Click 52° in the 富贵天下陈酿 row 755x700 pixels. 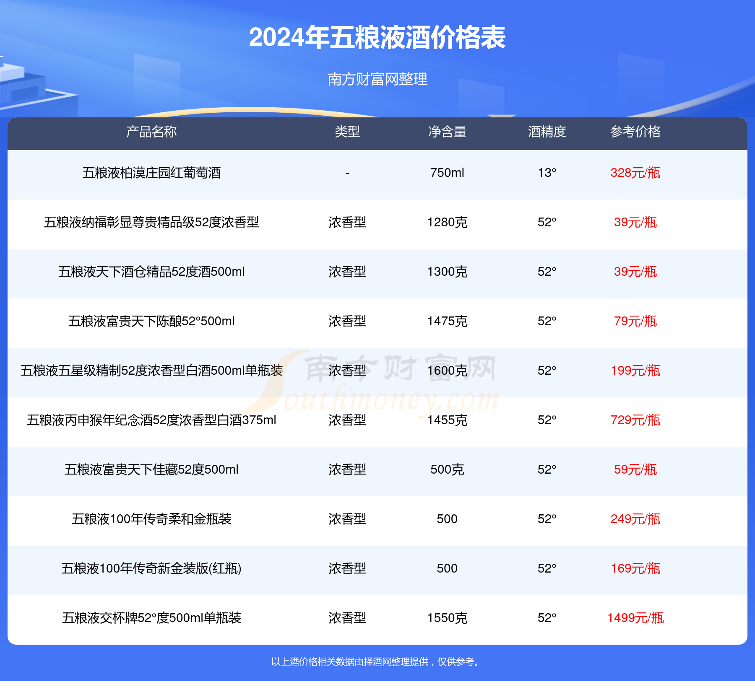[x=547, y=321]
